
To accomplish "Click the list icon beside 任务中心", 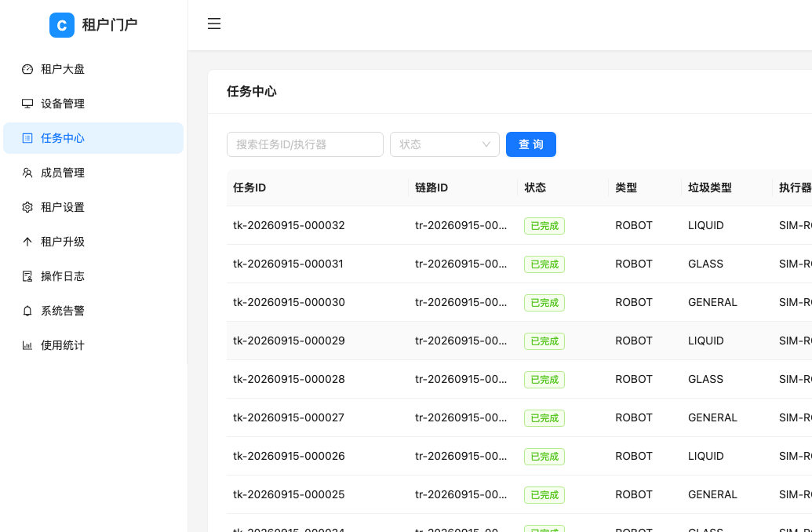I will coord(27,138).
